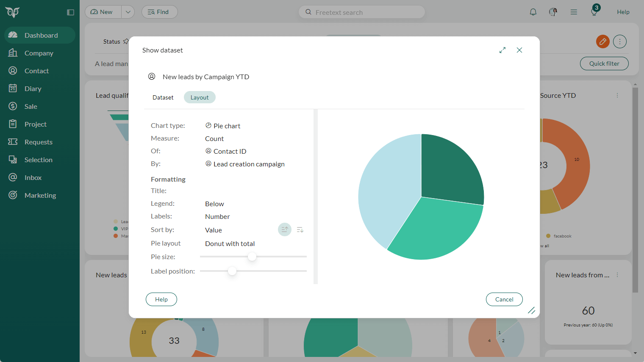Viewport: 644px width, 362px height.
Task: Select the Layout tab
Action: click(x=200, y=97)
